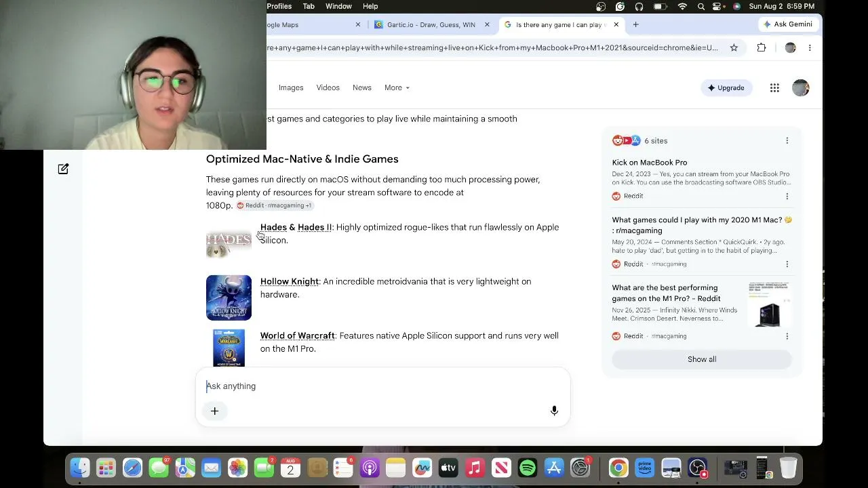Open the Wi-Fi status menu
Image resolution: width=868 pixels, height=488 pixels.
pyautogui.click(x=682, y=6)
